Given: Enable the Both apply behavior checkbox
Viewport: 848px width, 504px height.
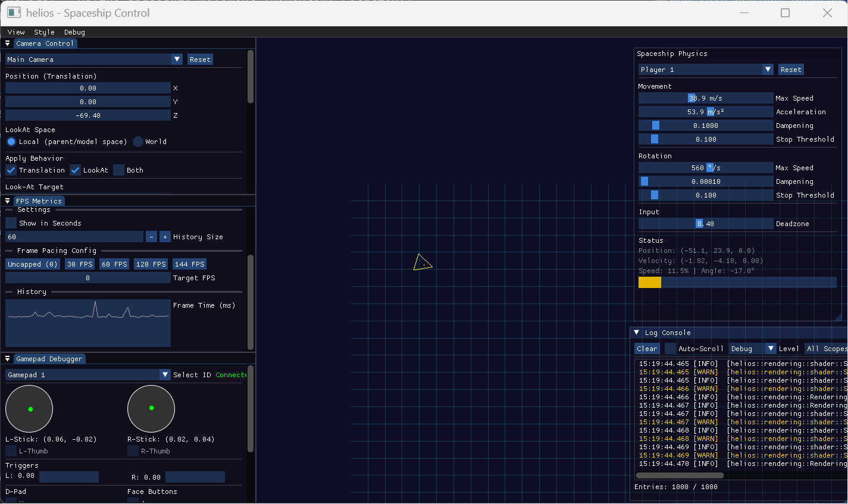Looking at the screenshot, I should 119,170.
